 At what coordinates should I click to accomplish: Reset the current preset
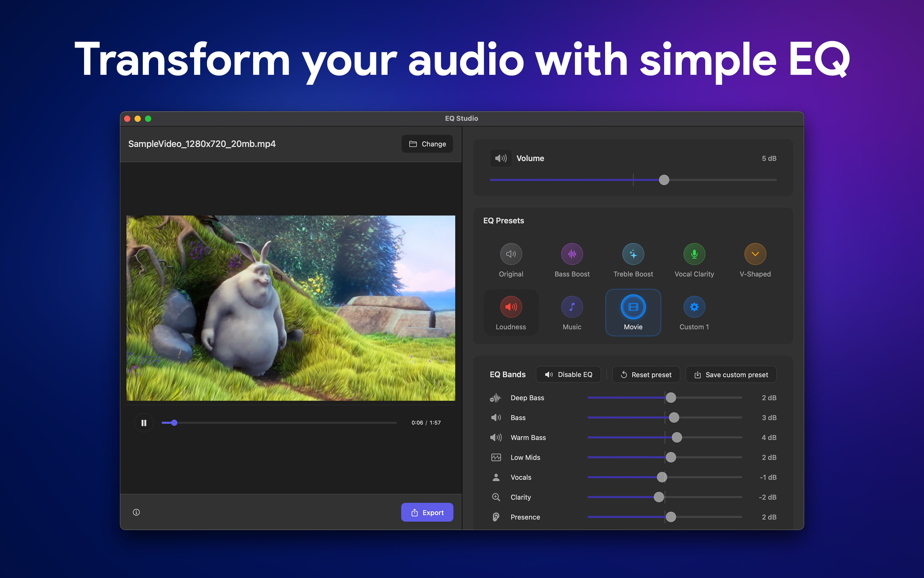pos(646,375)
